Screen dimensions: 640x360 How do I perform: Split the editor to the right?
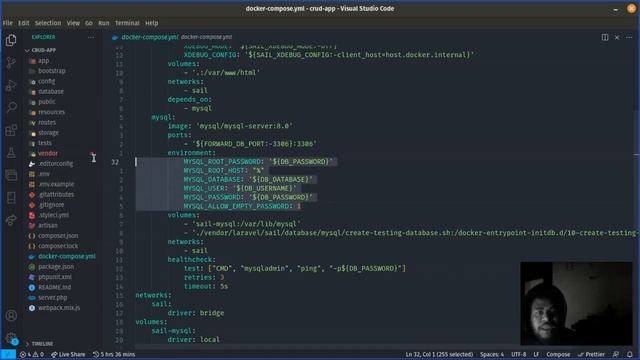pyautogui.click(x=605, y=37)
